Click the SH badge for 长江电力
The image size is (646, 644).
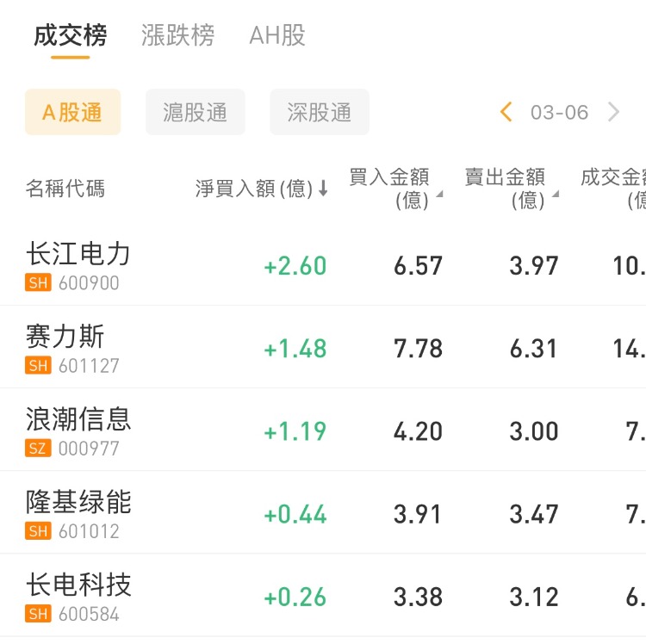tap(39, 283)
